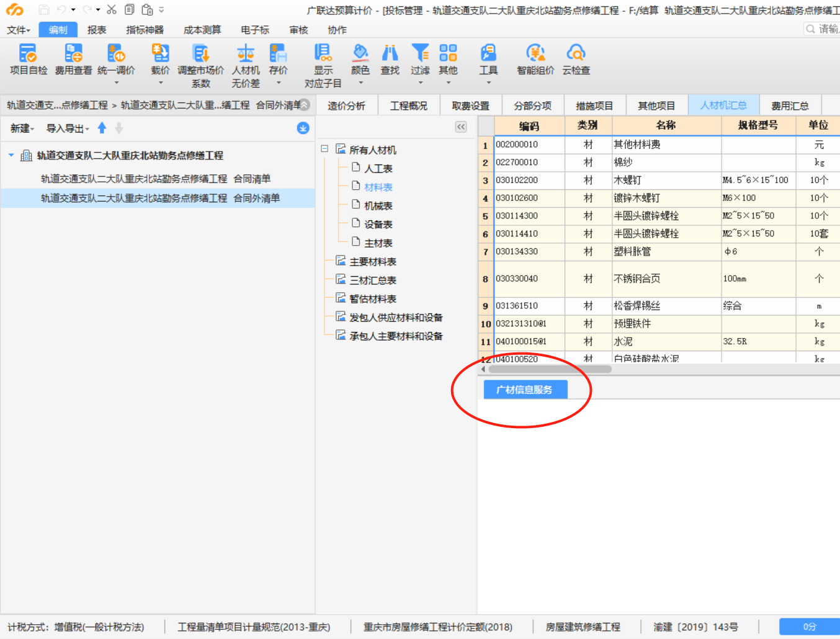Run the 项目自检 project self-check tool

tap(29, 60)
